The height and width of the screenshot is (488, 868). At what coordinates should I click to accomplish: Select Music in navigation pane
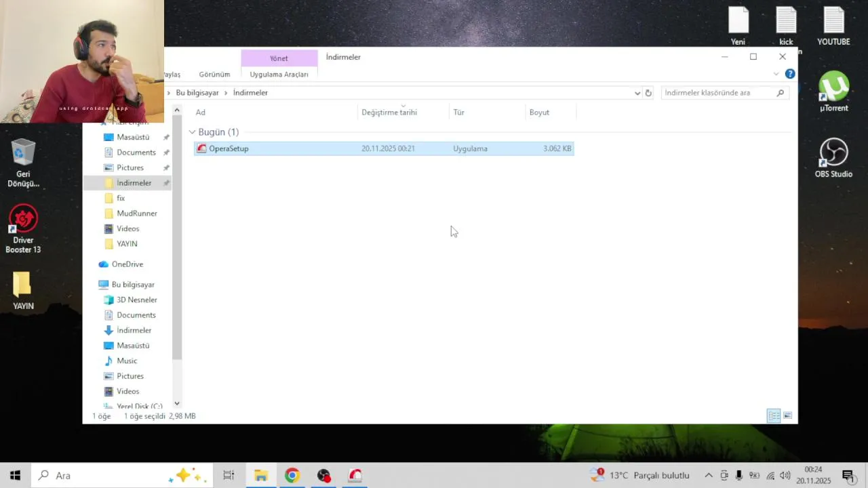coord(127,361)
